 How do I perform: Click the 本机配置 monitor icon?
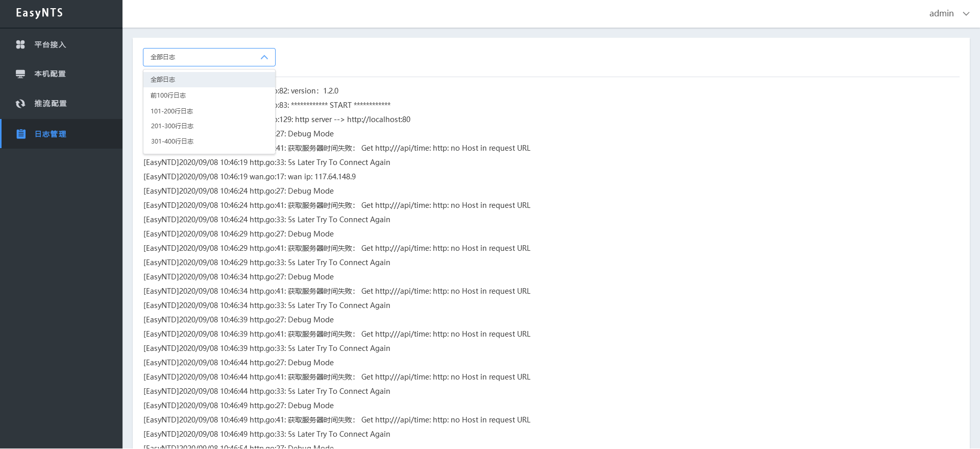(x=20, y=74)
